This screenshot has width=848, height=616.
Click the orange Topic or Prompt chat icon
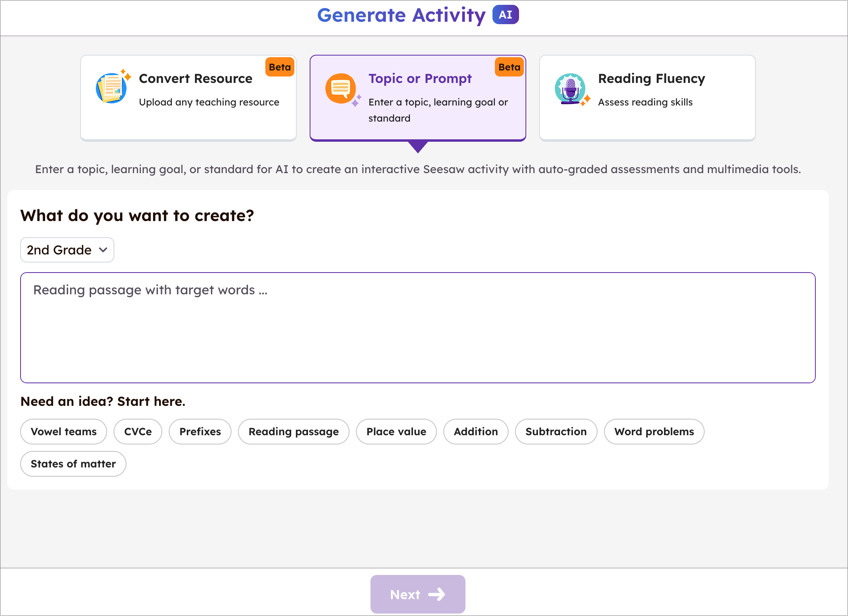(x=341, y=88)
